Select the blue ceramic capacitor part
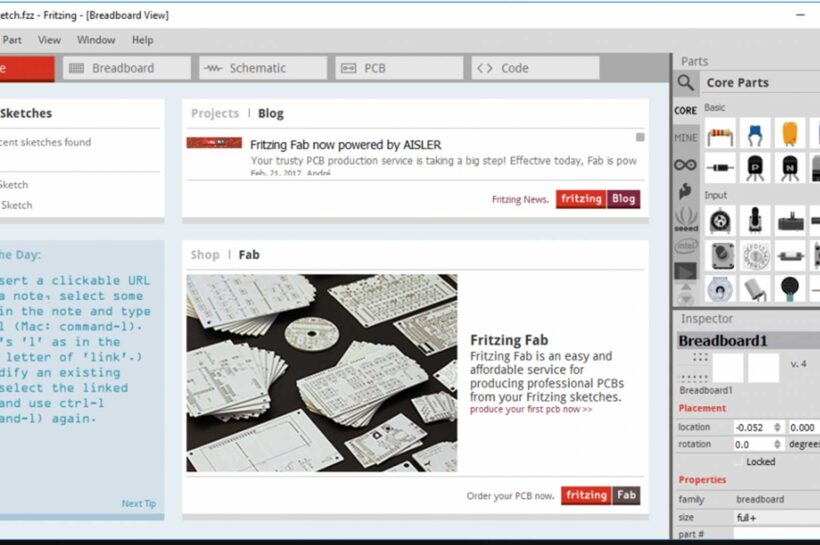Image resolution: width=820 pixels, height=545 pixels. pyautogui.click(x=755, y=134)
